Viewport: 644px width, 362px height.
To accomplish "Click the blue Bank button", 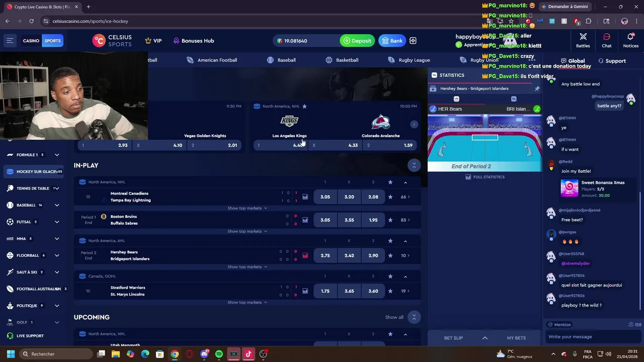I will [392, 41].
